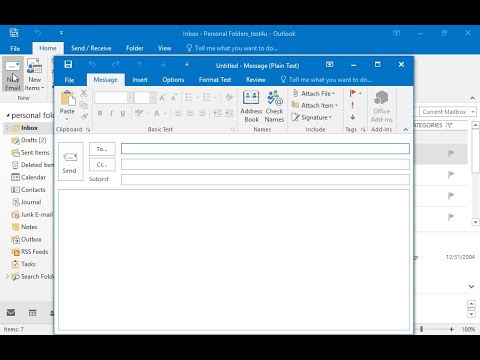The width and height of the screenshot is (480, 360).
Task: Open the New Items dropdown in Outlook
Action: point(34,75)
